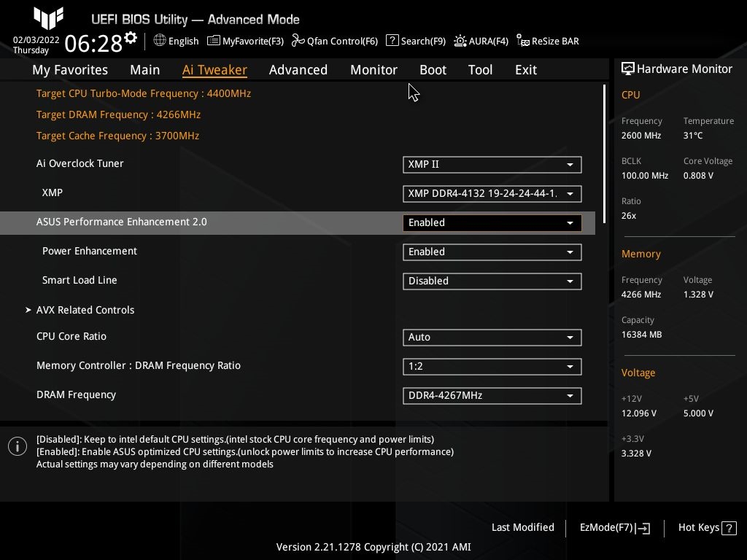Click EzMode(F7) text button

(x=606, y=527)
